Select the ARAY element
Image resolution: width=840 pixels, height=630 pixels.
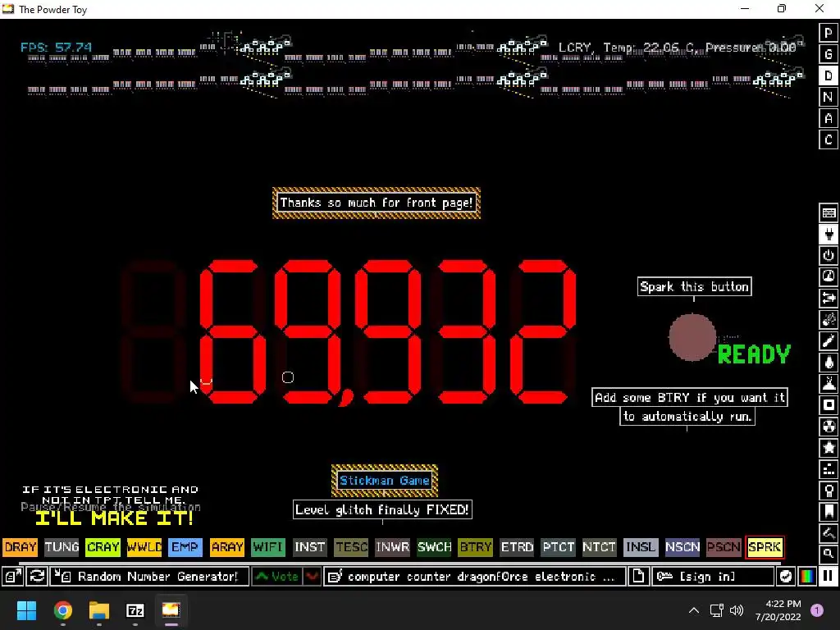227,547
